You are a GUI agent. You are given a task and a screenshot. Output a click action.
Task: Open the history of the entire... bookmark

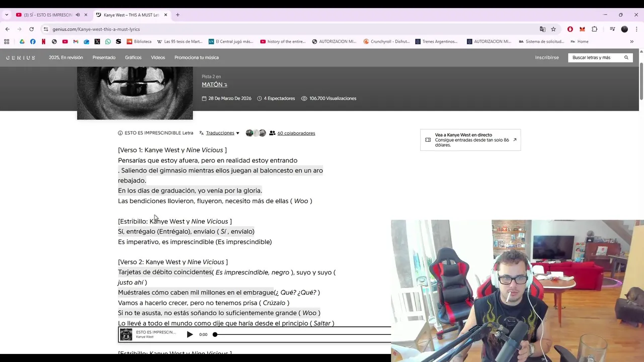[283, 42]
